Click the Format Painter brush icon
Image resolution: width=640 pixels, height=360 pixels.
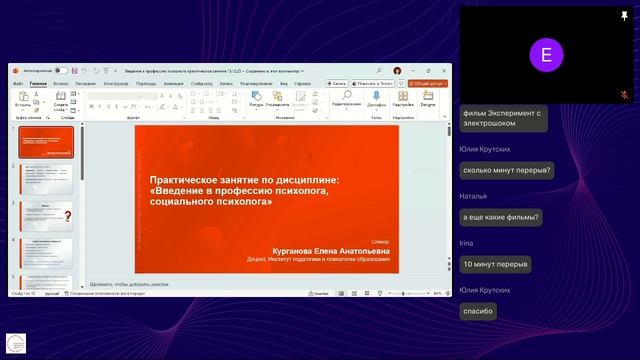(36, 110)
